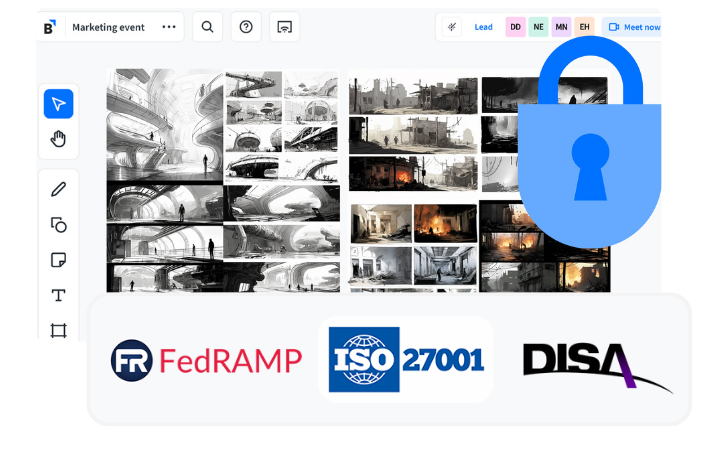Select the canvas frame tool
This screenshot has width=710, height=460.
[58, 331]
